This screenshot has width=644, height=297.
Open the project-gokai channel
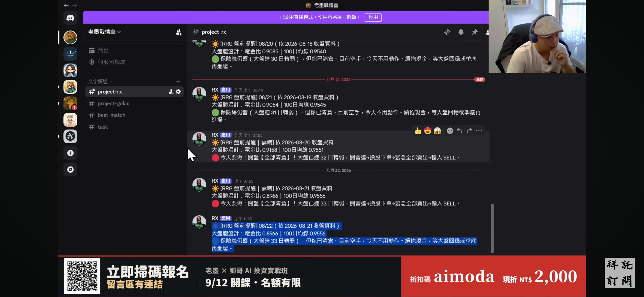click(135, 104)
